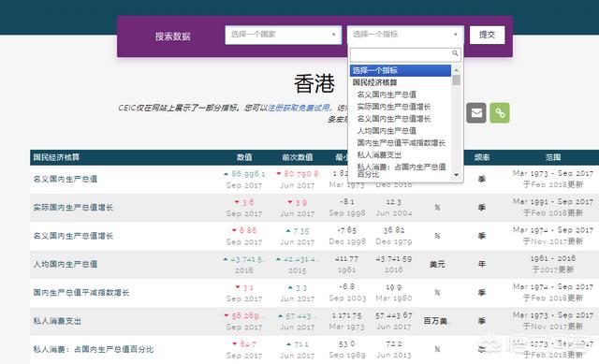Click dropdown list scrollbar up arrow
The height and width of the screenshot is (364, 599).
pyautogui.click(x=456, y=70)
